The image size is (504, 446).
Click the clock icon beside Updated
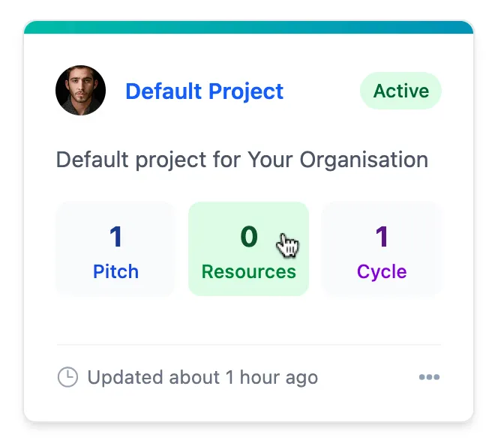[x=67, y=377]
